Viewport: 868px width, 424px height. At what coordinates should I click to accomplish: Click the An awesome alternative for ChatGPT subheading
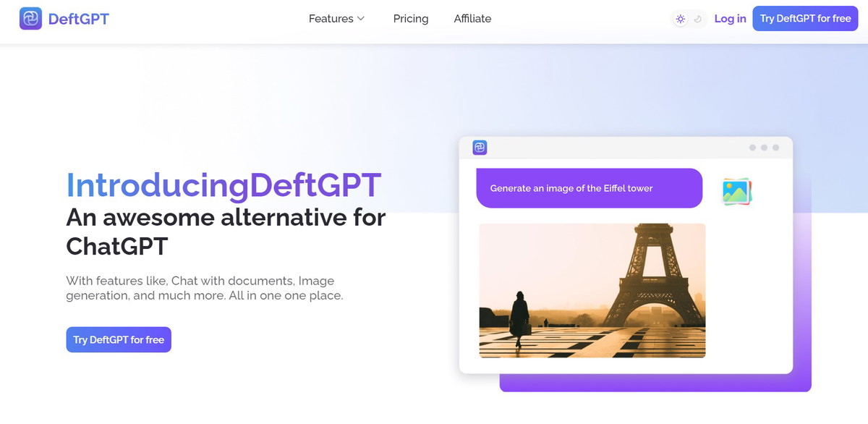click(x=226, y=232)
